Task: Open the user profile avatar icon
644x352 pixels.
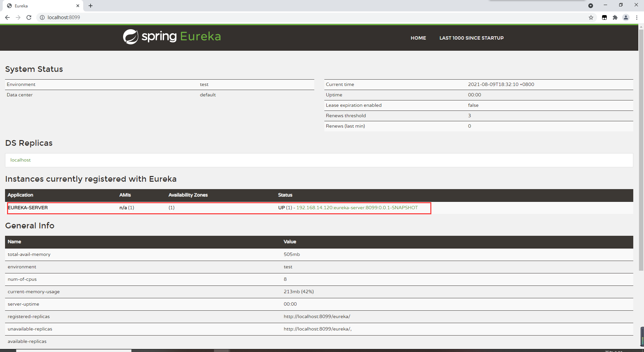Action: coord(626,17)
